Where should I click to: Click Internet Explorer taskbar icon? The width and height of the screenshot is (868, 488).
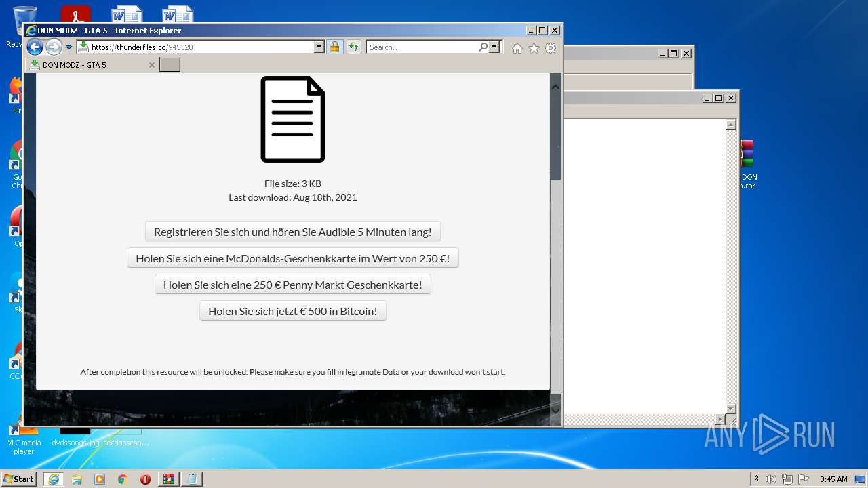click(x=54, y=479)
